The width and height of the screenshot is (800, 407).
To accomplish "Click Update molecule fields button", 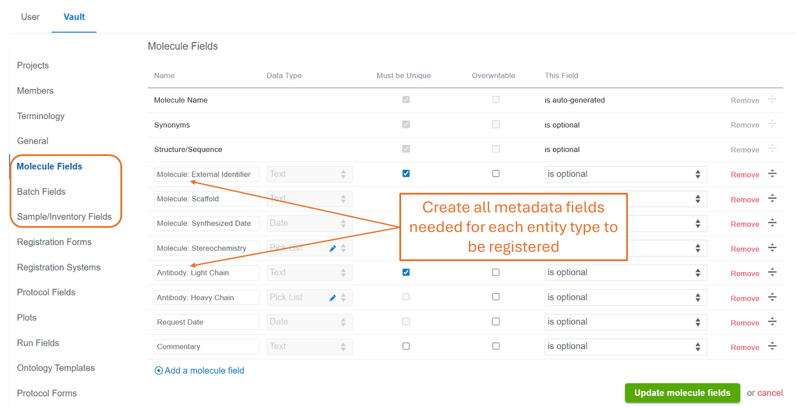I will click(682, 393).
